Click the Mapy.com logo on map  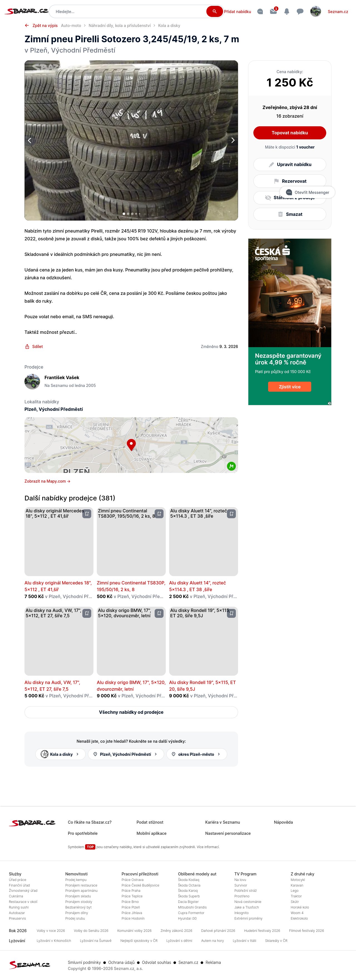click(x=231, y=466)
